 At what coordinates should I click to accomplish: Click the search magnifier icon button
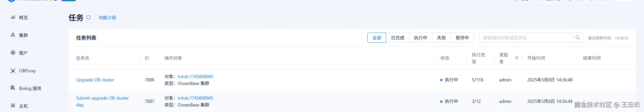click(578, 38)
